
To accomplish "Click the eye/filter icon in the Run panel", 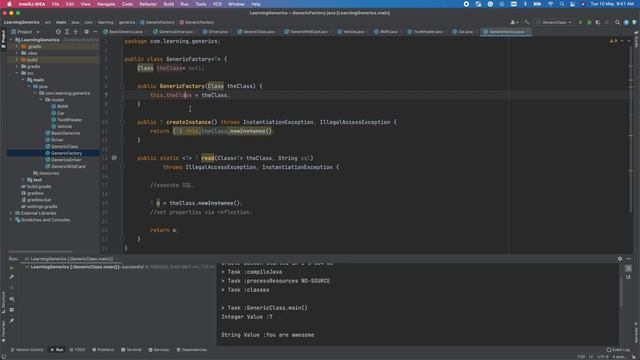I will coord(11,299).
